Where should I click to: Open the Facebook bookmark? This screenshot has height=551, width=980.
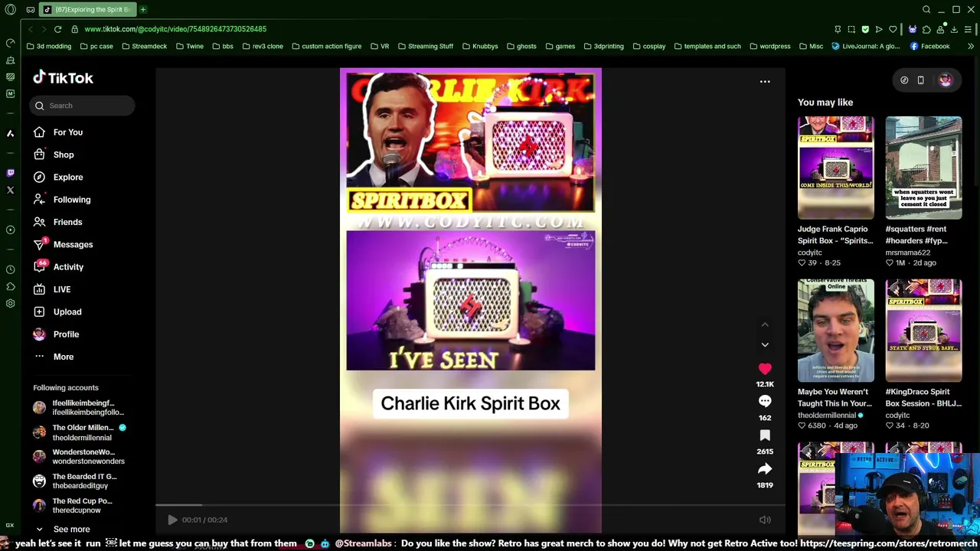(x=929, y=47)
